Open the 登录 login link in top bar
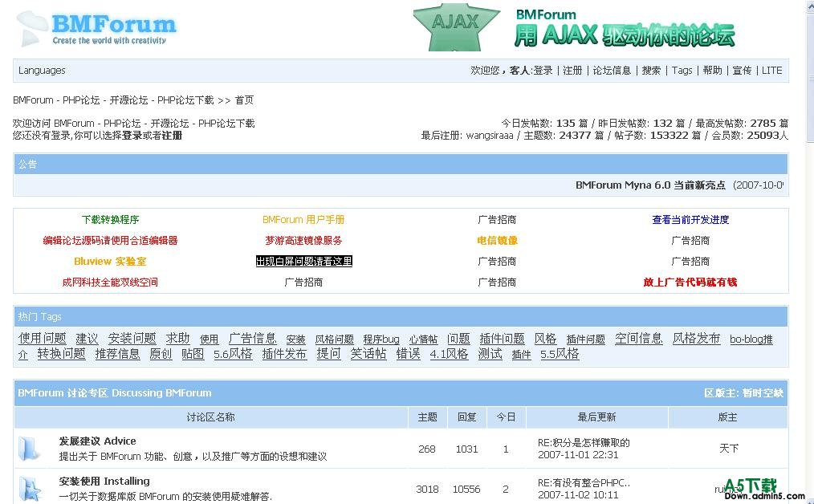The width and height of the screenshot is (814, 504). click(543, 71)
